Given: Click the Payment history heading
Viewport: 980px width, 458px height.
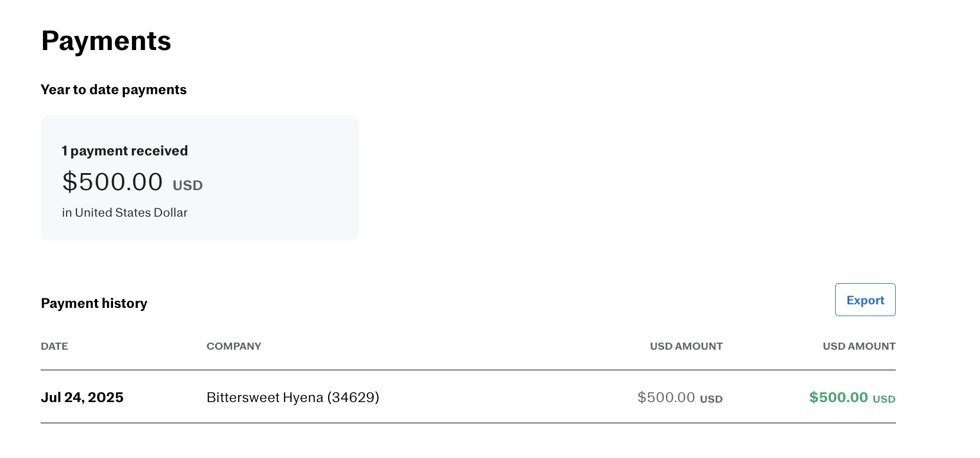Looking at the screenshot, I should point(94,303).
